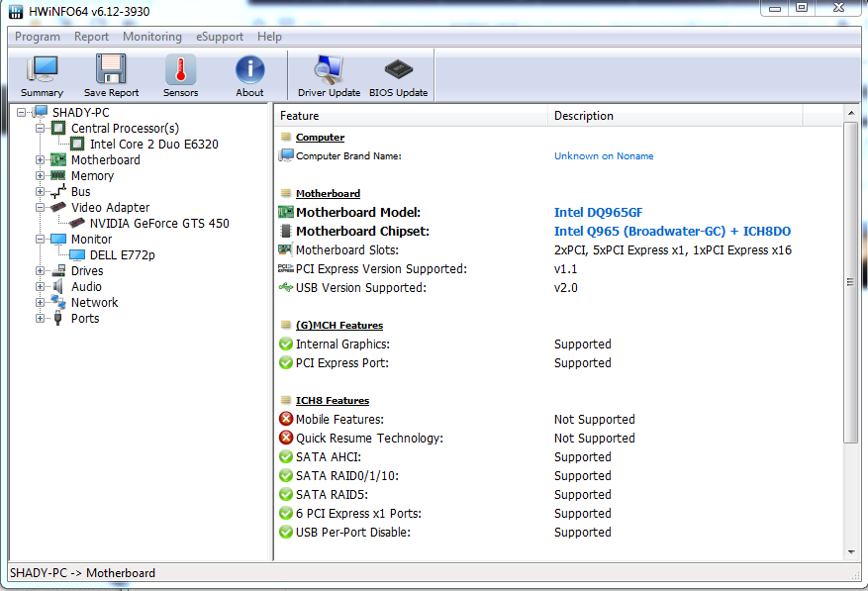Screen dimensions: 868x591
Task: Click the Intel DQ965GF value text
Action: coord(599,212)
